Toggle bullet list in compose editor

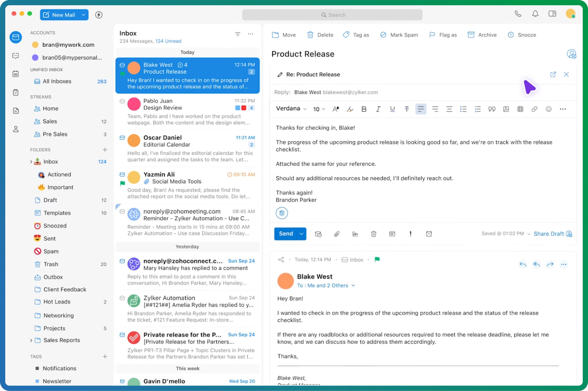coord(463,109)
